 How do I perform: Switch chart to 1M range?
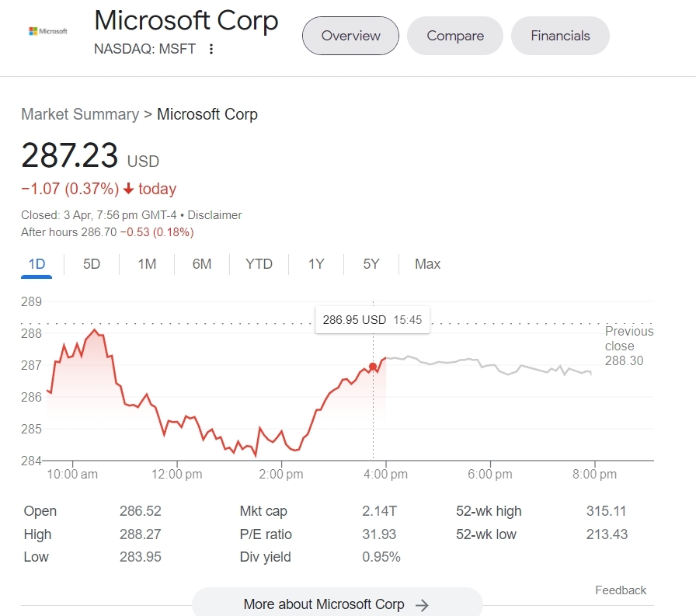pyautogui.click(x=147, y=264)
